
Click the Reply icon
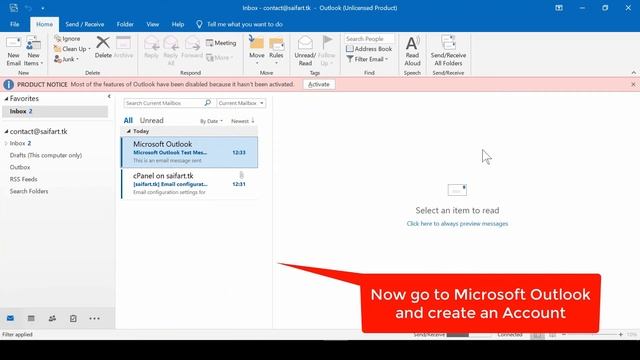(x=151, y=47)
